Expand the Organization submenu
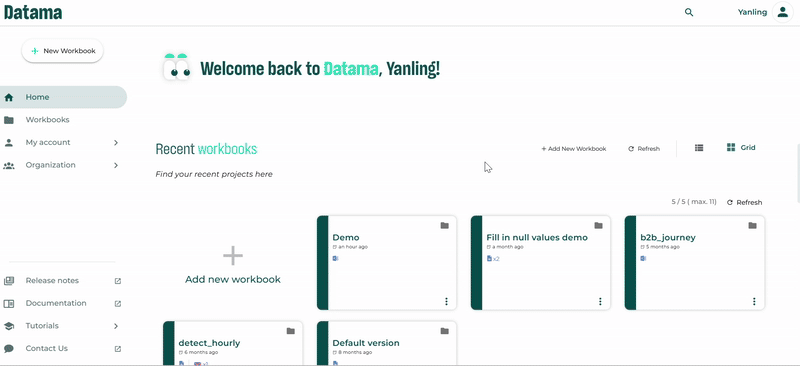Screen dimensions: 800x366 point(116,165)
